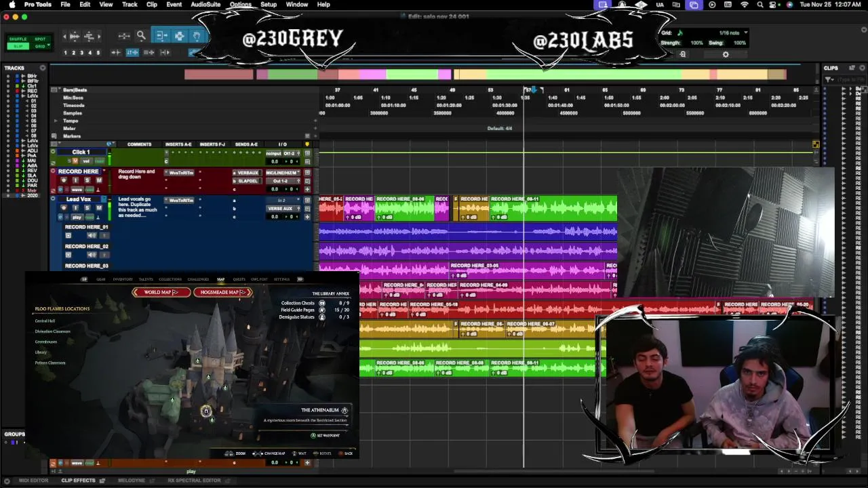
Task: Solo the RECORD HERE track
Action: coord(87,180)
